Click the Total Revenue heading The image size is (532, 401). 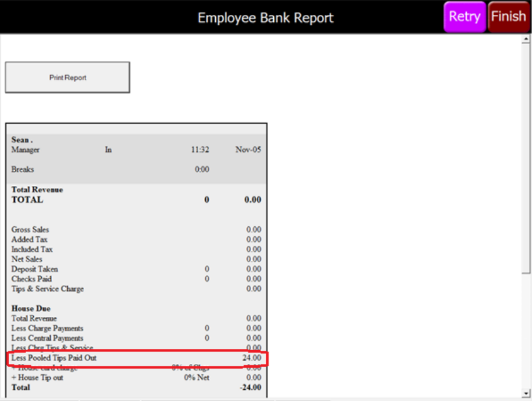click(x=37, y=190)
